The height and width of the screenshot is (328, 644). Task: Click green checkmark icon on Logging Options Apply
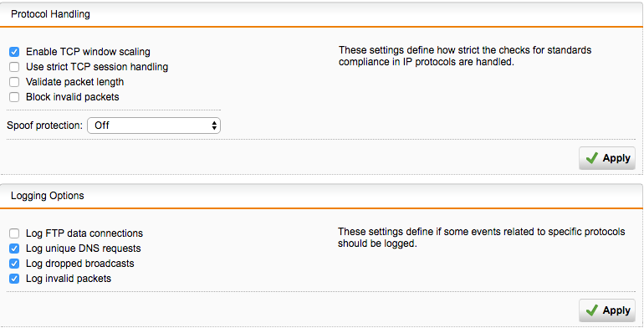point(592,310)
